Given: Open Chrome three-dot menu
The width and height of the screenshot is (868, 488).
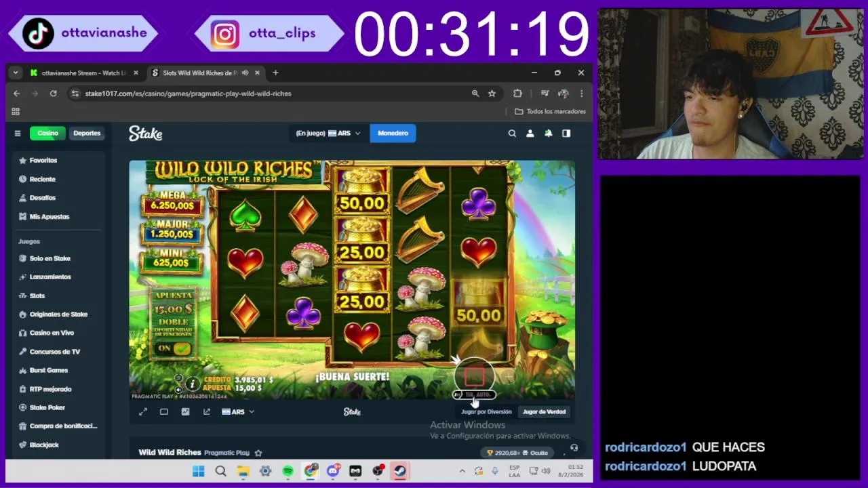Looking at the screenshot, I should [x=581, y=94].
